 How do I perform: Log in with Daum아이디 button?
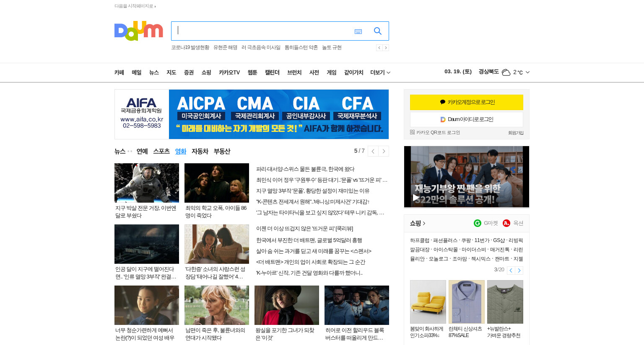pyautogui.click(x=467, y=119)
